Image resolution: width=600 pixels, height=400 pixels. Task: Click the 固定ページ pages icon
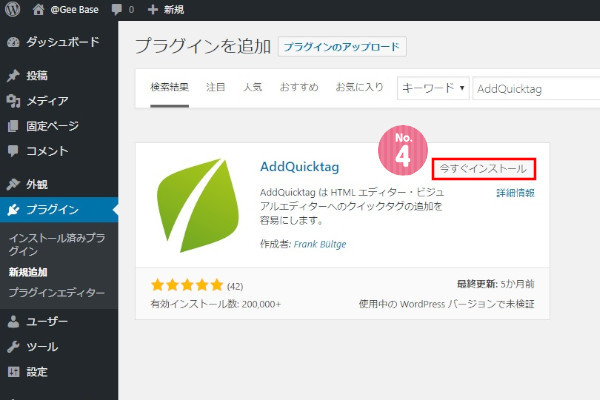[13, 126]
